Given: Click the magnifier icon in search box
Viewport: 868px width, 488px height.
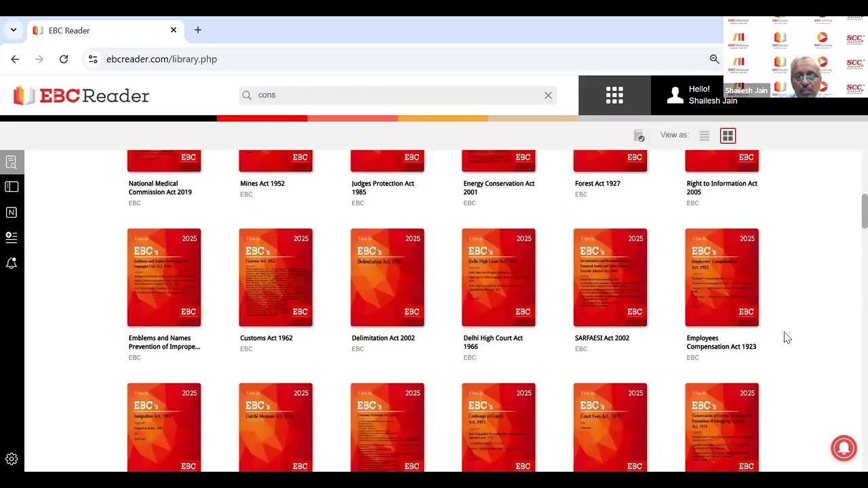Looking at the screenshot, I should pyautogui.click(x=247, y=95).
